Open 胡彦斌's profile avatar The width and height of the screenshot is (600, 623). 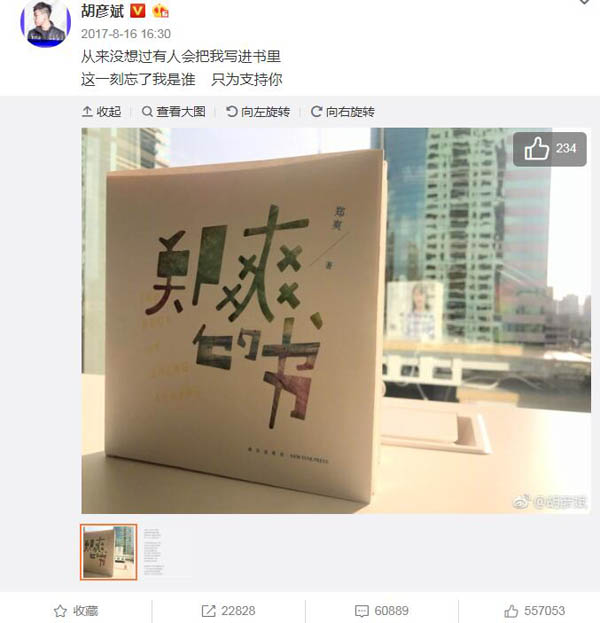(46, 22)
